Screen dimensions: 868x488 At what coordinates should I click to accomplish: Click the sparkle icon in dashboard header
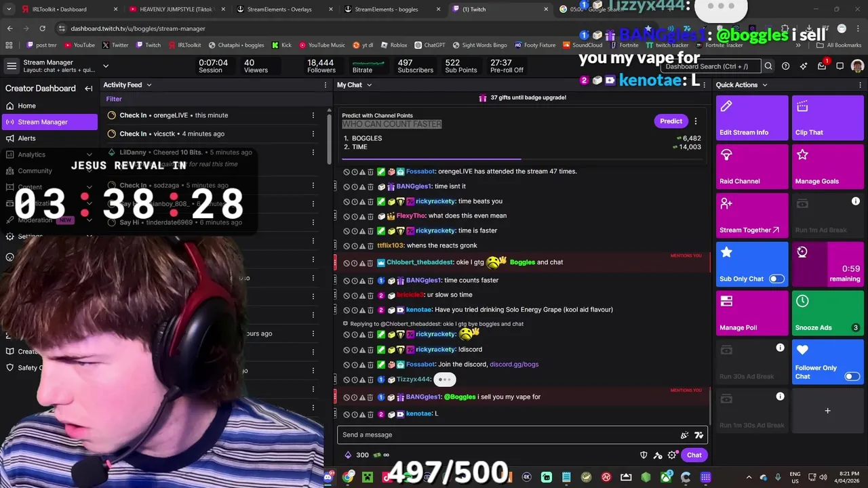click(x=804, y=66)
